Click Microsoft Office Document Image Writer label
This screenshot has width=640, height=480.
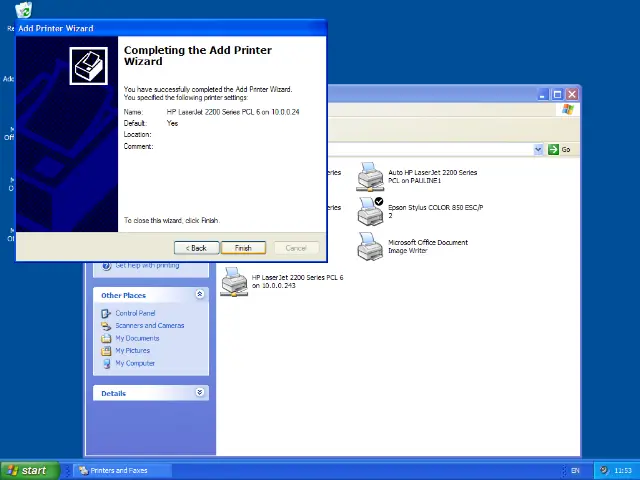(x=428, y=246)
